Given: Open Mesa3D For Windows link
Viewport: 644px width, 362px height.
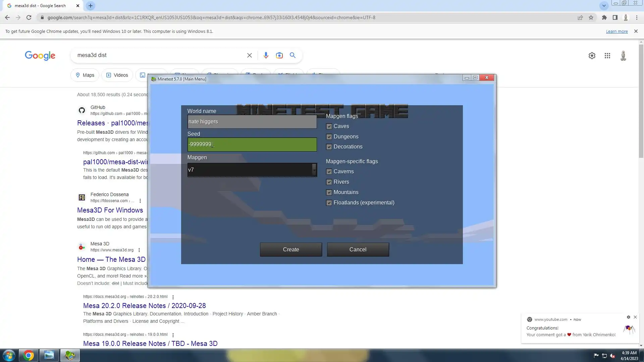Looking at the screenshot, I should (x=110, y=210).
